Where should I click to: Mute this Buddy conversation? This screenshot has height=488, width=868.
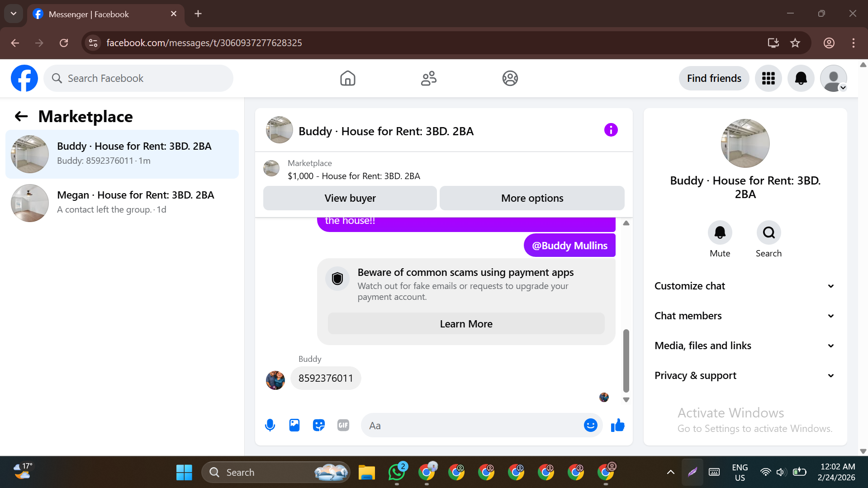(x=720, y=232)
